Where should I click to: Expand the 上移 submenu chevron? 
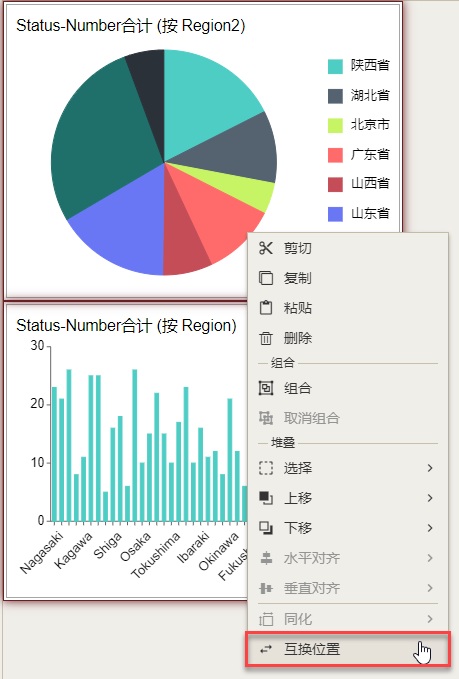coord(430,498)
